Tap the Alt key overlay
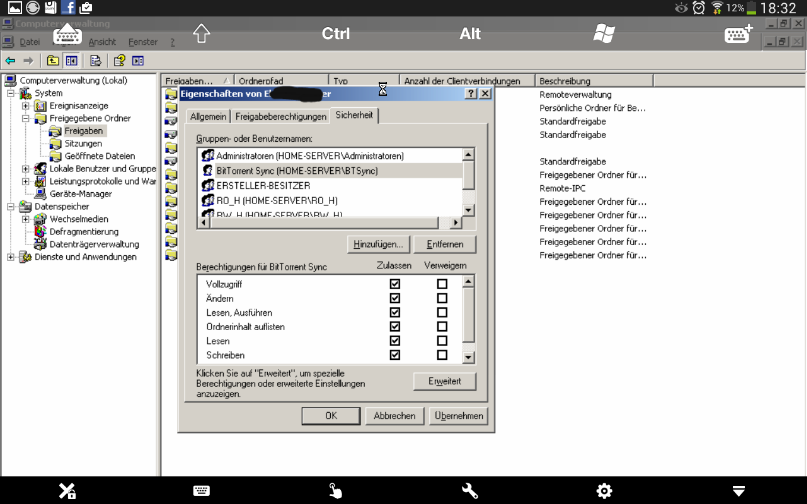 point(470,33)
